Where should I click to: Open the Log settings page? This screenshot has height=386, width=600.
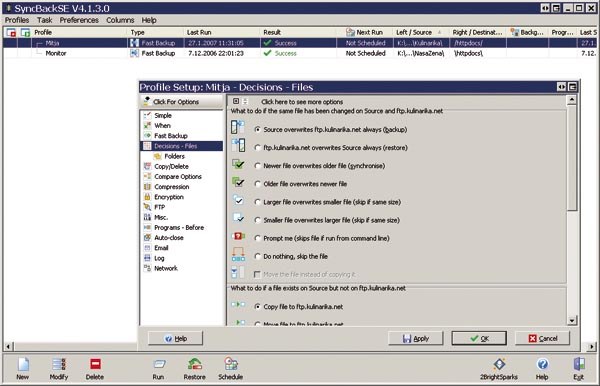click(x=159, y=258)
